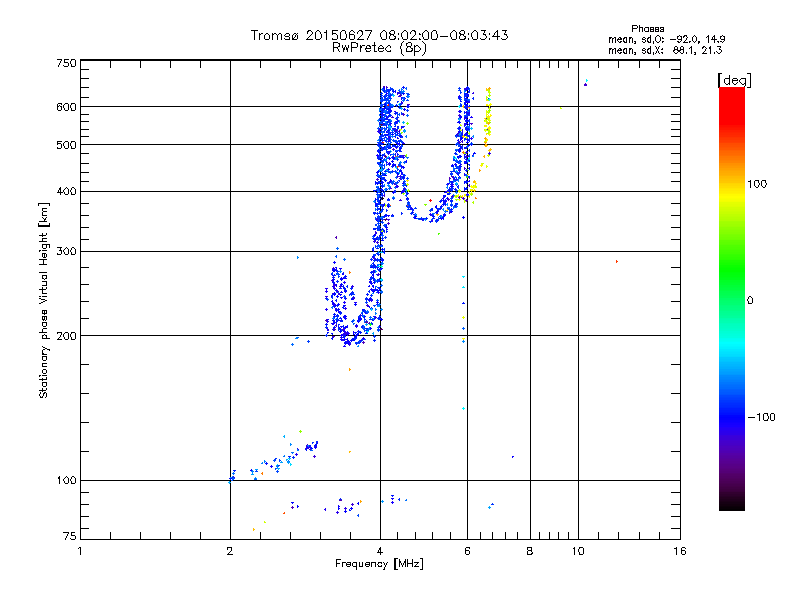This screenshot has height=600, width=800.
Task: Click the 'Frequency [MHz]' x-axis label
Action: point(379,564)
